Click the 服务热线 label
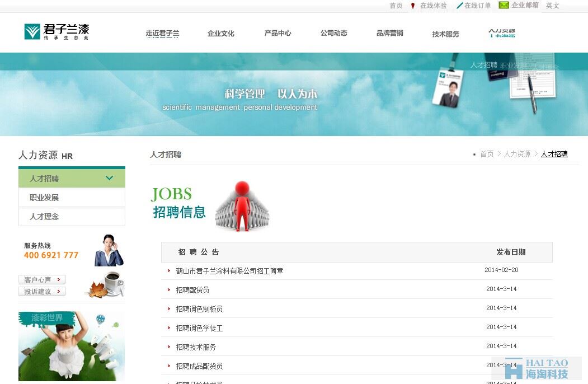Screen dimensions: 588x384 37,246
